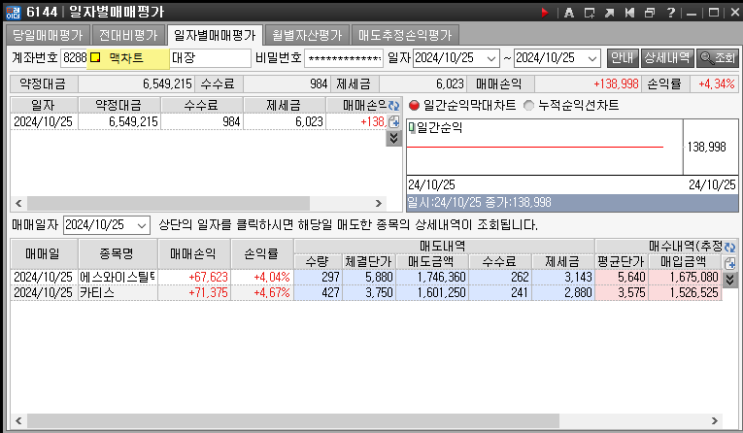Click the 매입금액 column header
743x433 pixels.
point(684,262)
